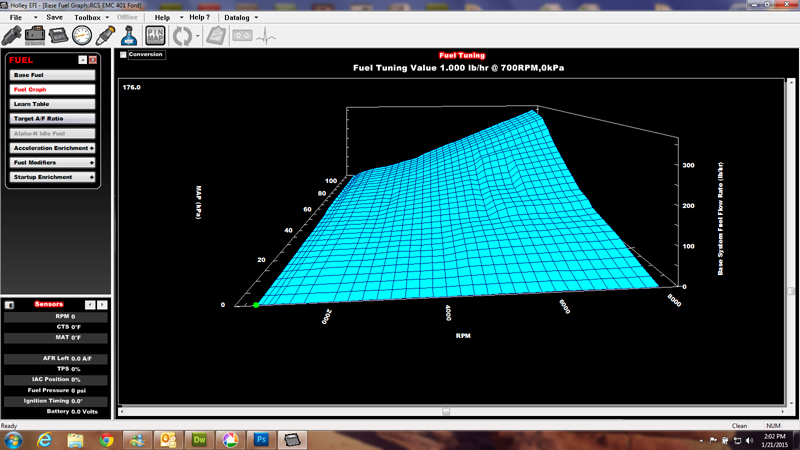800x450 pixels.
Task: Open the File menu dropdown arrow
Action: click(x=35, y=18)
